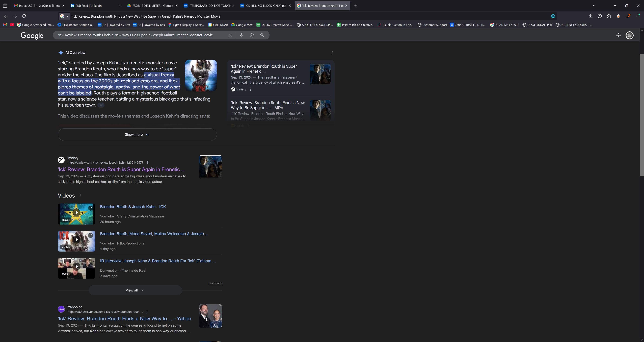The width and height of the screenshot is (644, 342).
Task: Open IMDb 'Ick' Review source card
Action: (x=281, y=111)
